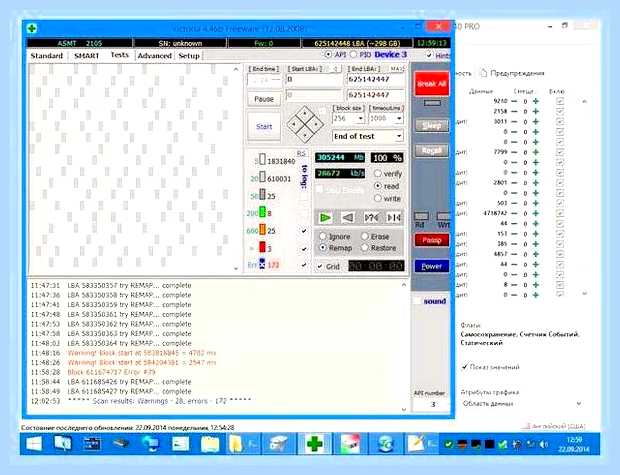The height and width of the screenshot is (475, 620).
Task: Click the green plus in the 4738742 row
Action: tap(536, 213)
